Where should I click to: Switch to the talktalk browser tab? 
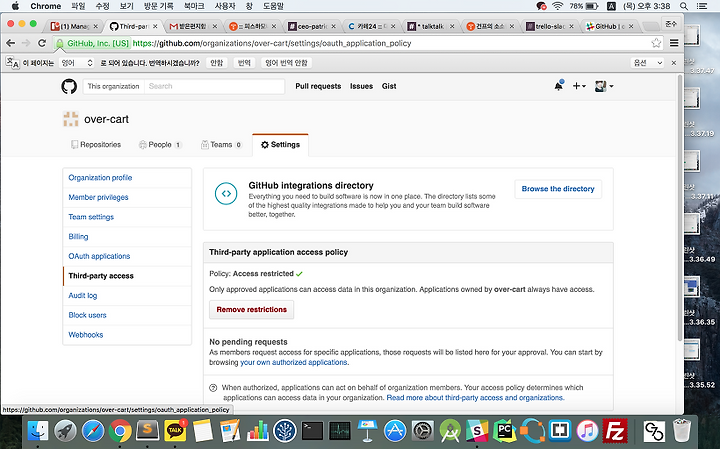click(x=431, y=26)
